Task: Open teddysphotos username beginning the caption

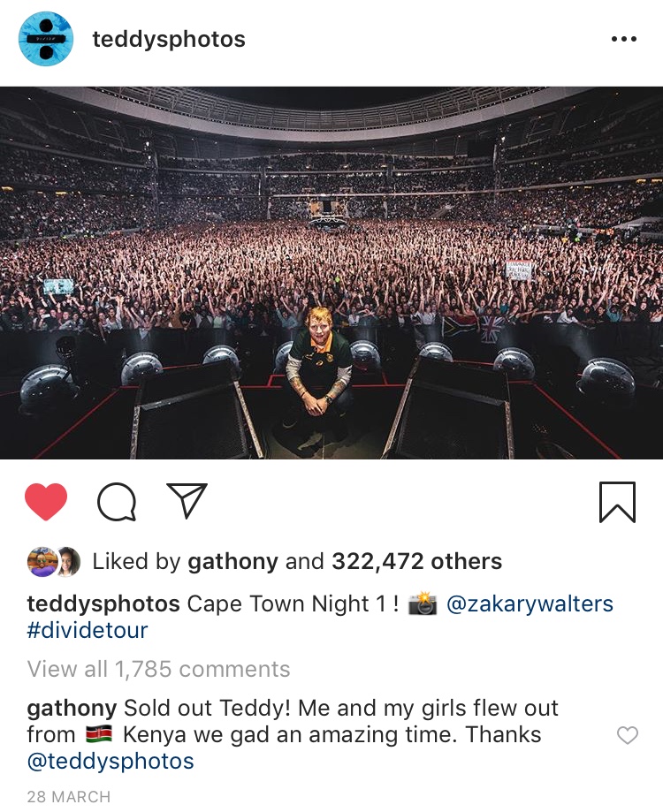Action: tap(104, 604)
